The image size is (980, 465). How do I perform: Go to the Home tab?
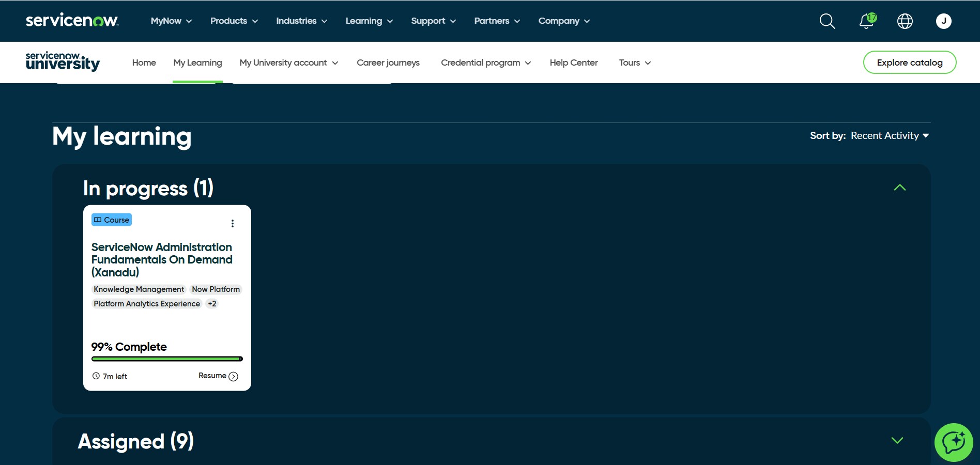click(144, 63)
